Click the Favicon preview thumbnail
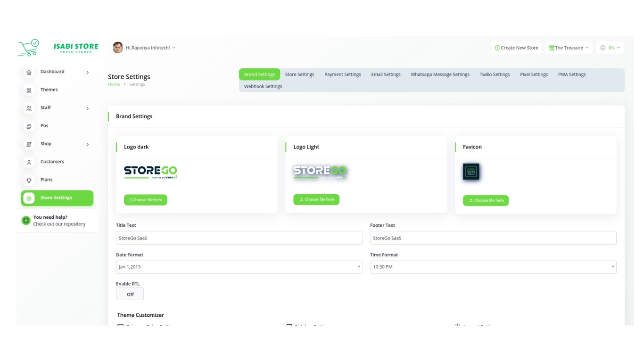The height and width of the screenshot is (362, 644). click(x=471, y=172)
